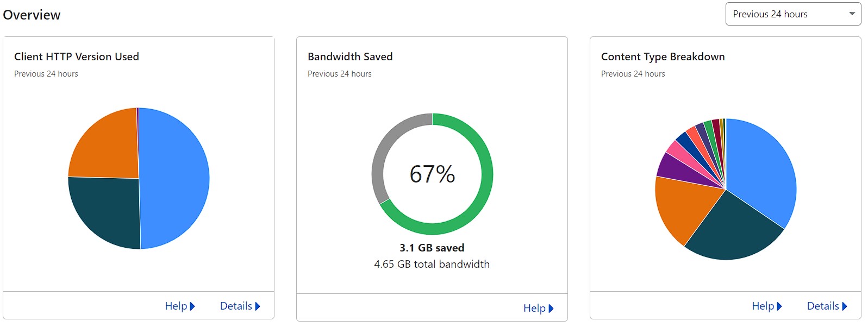Click the Help arrow icon in Bandwidth Saved card
The height and width of the screenshot is (327, 868).
click(x=551, y=309)
